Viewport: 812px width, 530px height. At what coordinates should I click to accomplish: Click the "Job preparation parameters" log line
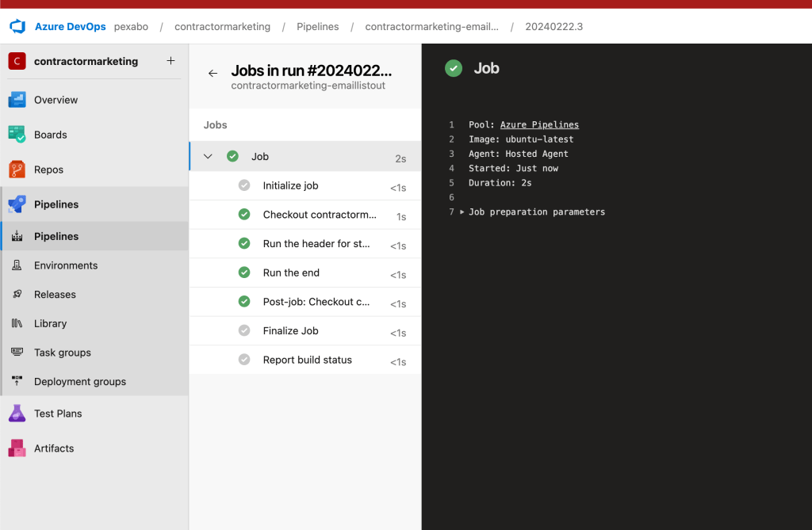point(537,212)
